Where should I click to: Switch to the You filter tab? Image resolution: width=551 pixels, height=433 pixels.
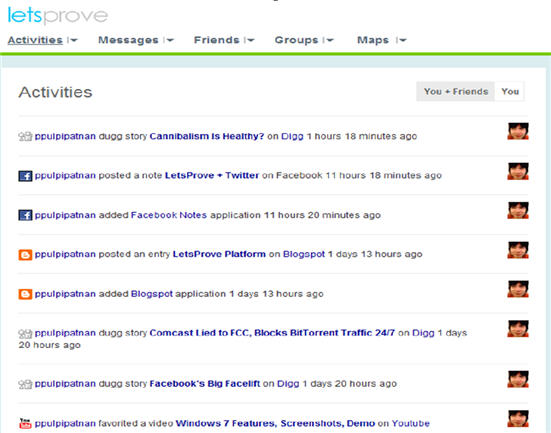(x=510, y=92)
